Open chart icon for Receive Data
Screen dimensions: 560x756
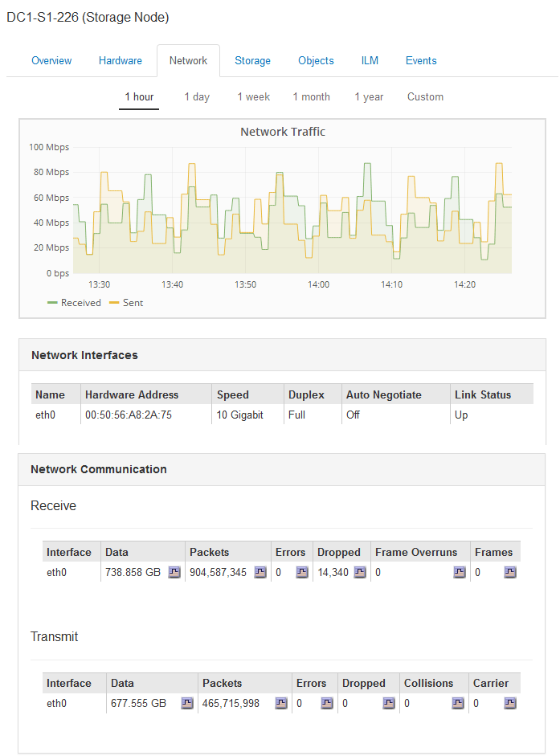[x=174, y=573]
